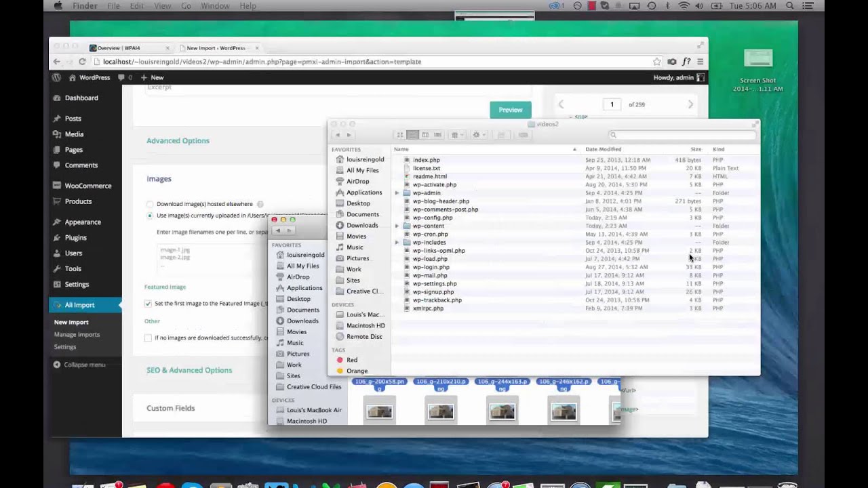
Task: Click the record number field showing 1
Action: click(612, 104)
